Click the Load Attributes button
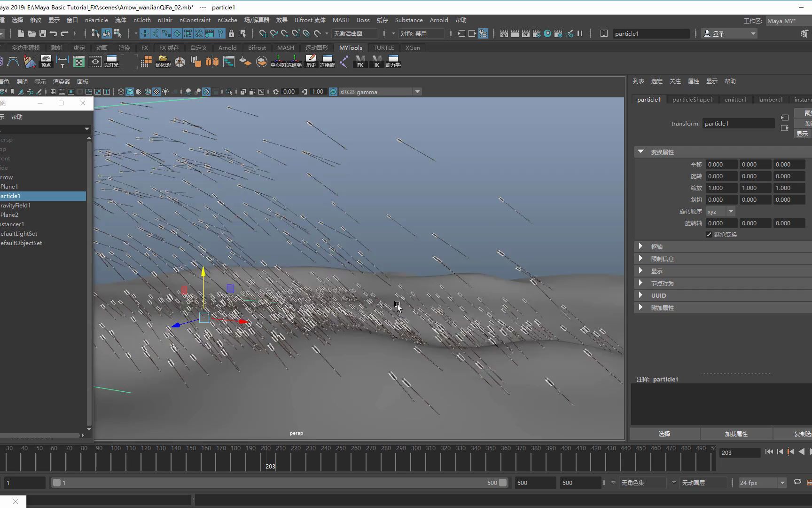This screenshot has width=812, height=508. coord(736,434)
